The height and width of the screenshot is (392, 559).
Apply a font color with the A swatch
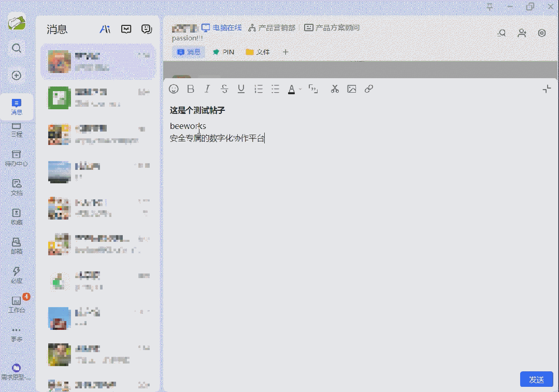pos(292,89)
